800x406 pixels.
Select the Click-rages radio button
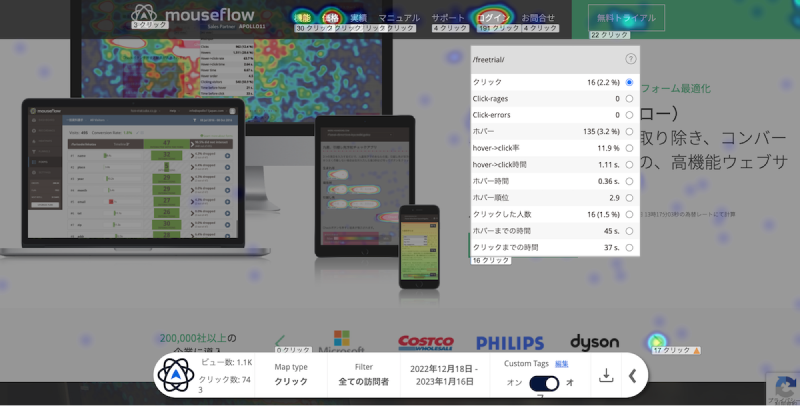[x=629, y=98]
